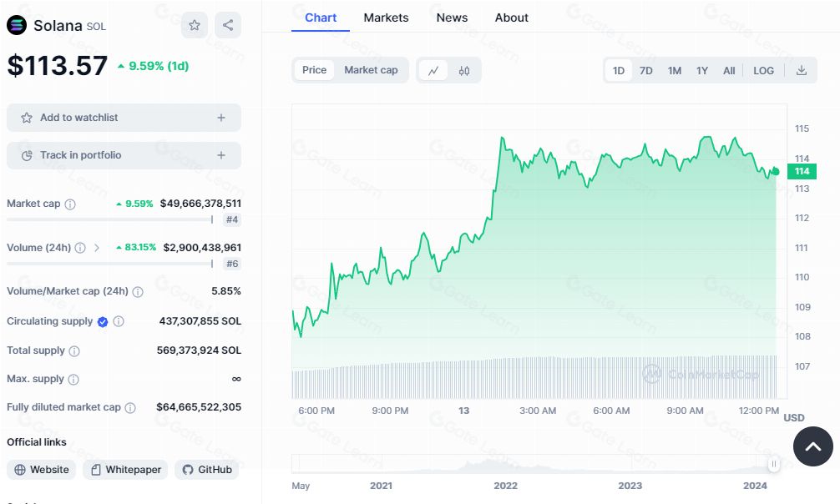Switch to candlestick chart icon
This screenshot has width=840, height=504.
464,70
